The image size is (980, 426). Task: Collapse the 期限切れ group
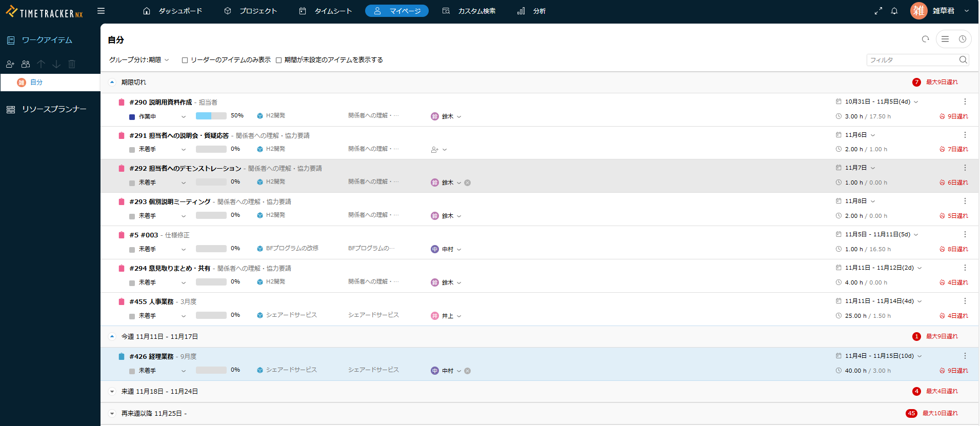(112, 82)
